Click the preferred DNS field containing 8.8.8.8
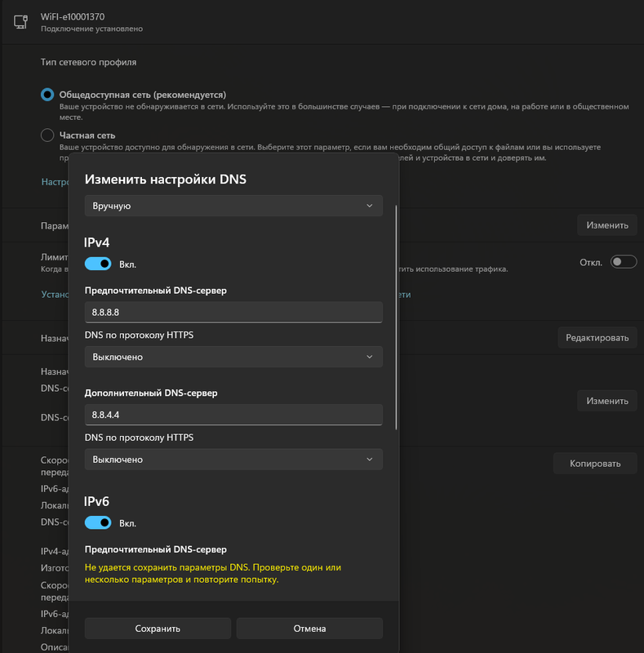This screenshot has width=644, height=653. pos(233,312)
